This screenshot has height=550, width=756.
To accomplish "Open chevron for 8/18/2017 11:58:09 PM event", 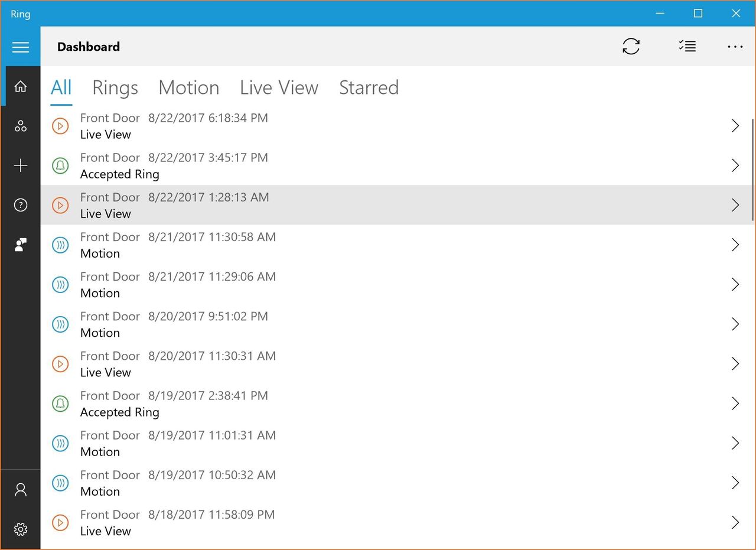I will (735, 522).
